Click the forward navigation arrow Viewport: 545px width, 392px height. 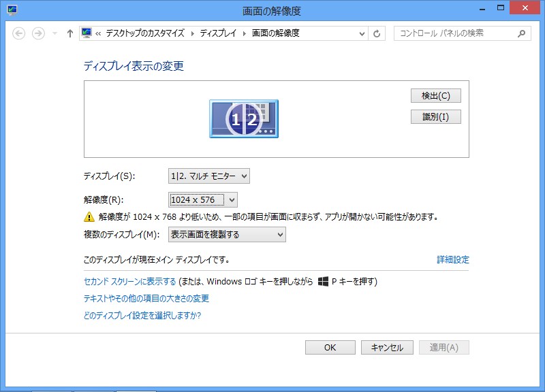click(39, 33)
